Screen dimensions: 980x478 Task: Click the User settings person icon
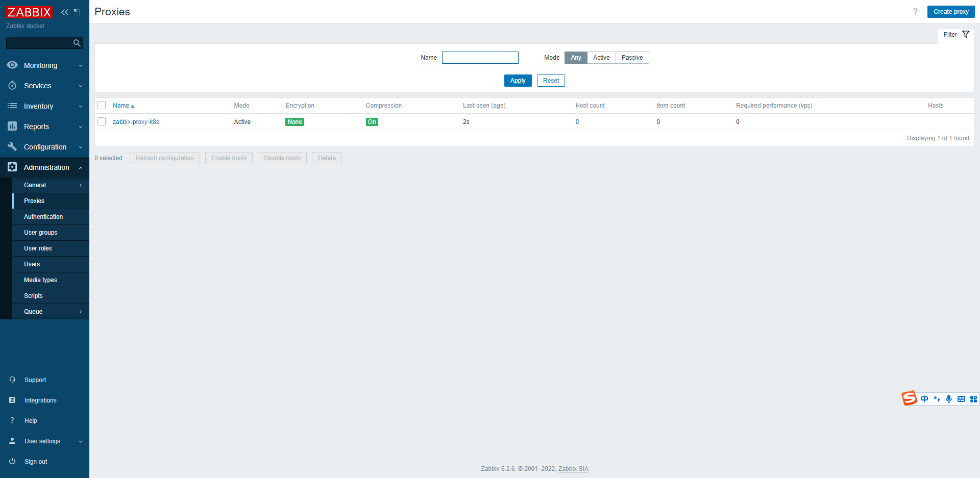point(12,441)
